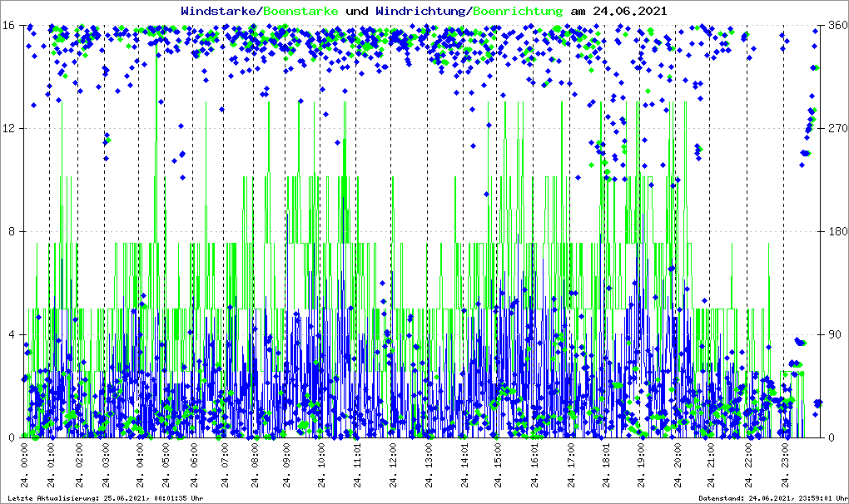Select the 360 label on right axis

pyautogui.click(x=837, y=25)
